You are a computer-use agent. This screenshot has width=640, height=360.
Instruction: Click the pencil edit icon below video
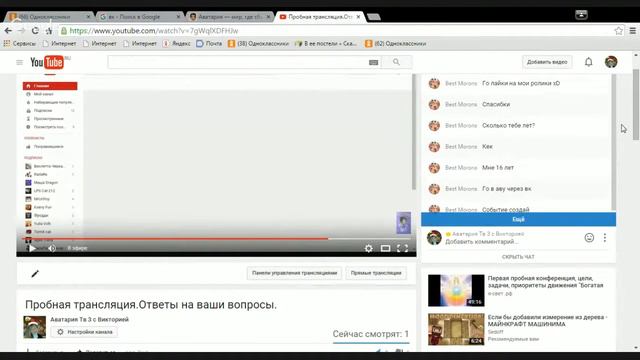tap(35, 273)
